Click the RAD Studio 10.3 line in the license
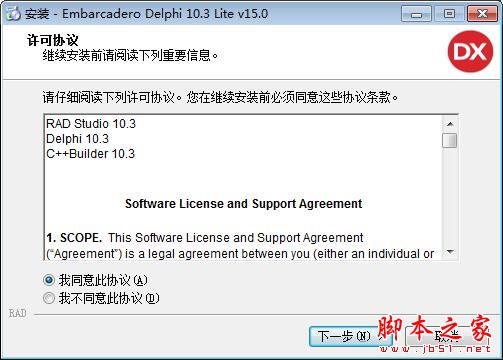The height and width of the screenshot is (360, 503). [x=91, y=124]
